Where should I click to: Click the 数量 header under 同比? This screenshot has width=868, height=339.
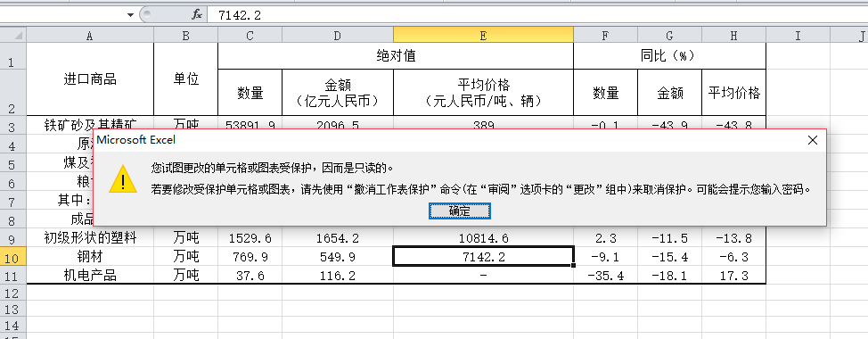[606, 93]
